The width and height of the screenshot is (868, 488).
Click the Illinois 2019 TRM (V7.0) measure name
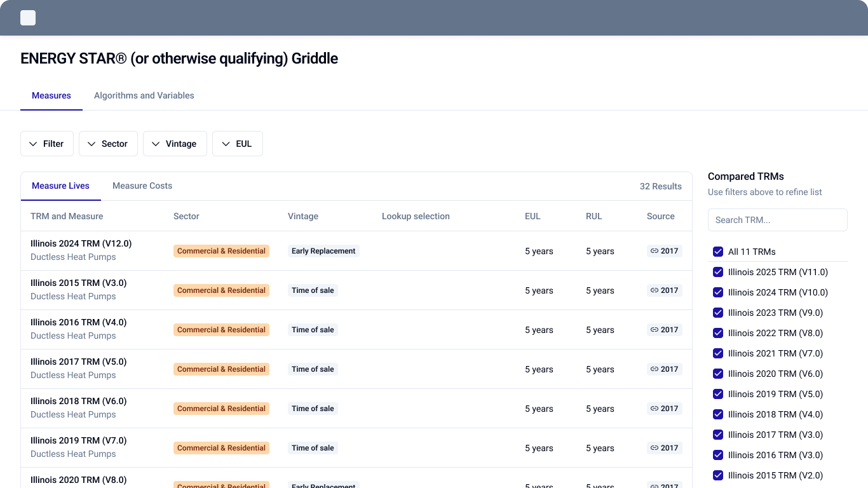79,440
